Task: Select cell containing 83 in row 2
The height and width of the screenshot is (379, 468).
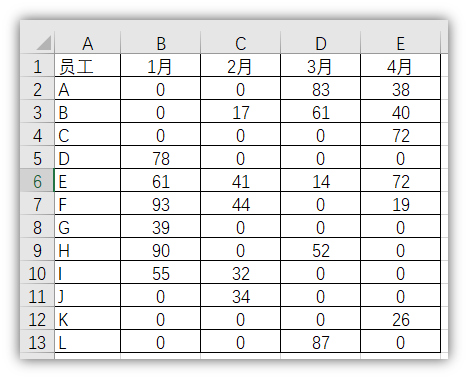Action: (321, 89)
